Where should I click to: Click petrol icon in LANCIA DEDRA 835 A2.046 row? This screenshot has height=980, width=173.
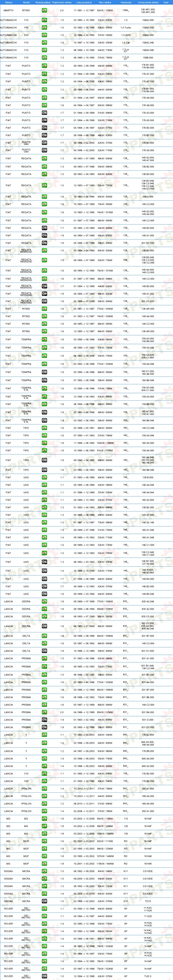point(45,601)
